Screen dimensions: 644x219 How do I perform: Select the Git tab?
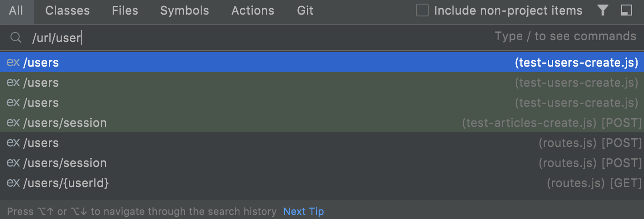coord(305,11)
